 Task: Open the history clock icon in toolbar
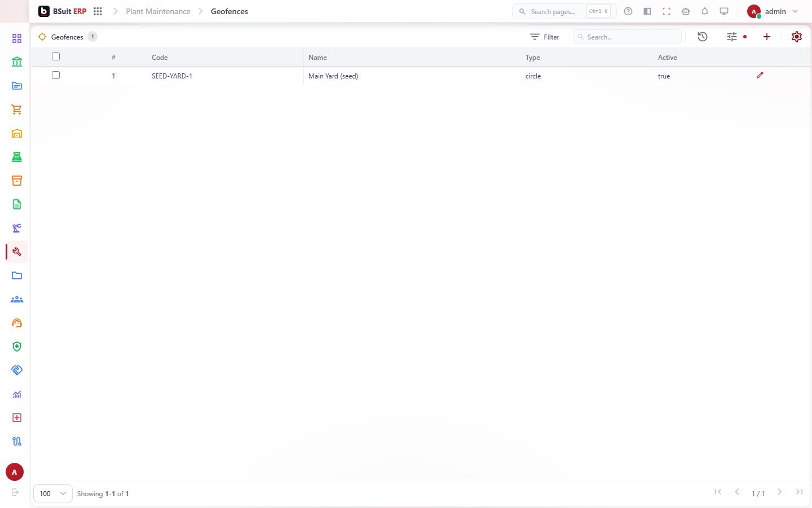[x=703, y=37]
